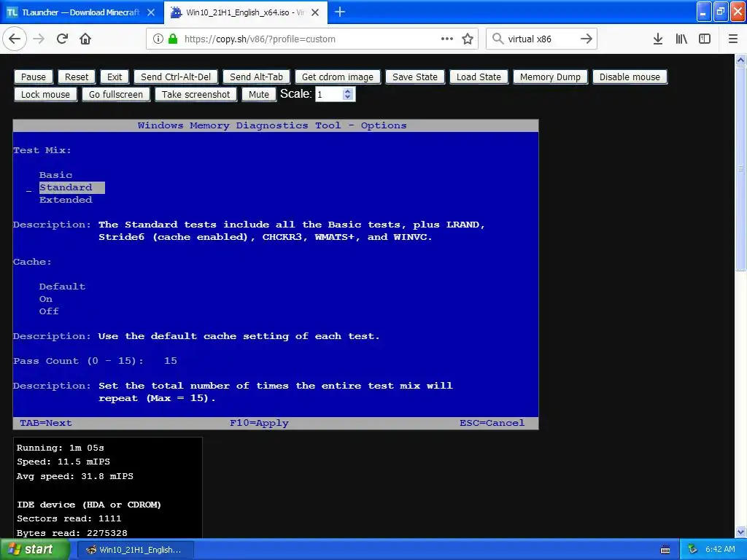
Task: Click the Exit button
Action: coord(115,77)
